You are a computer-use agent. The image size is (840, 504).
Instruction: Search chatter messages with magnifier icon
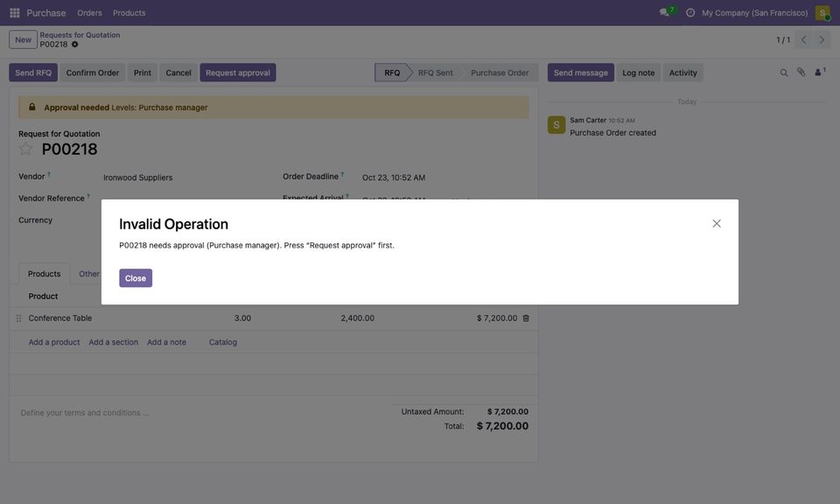(x=784, y=73)
